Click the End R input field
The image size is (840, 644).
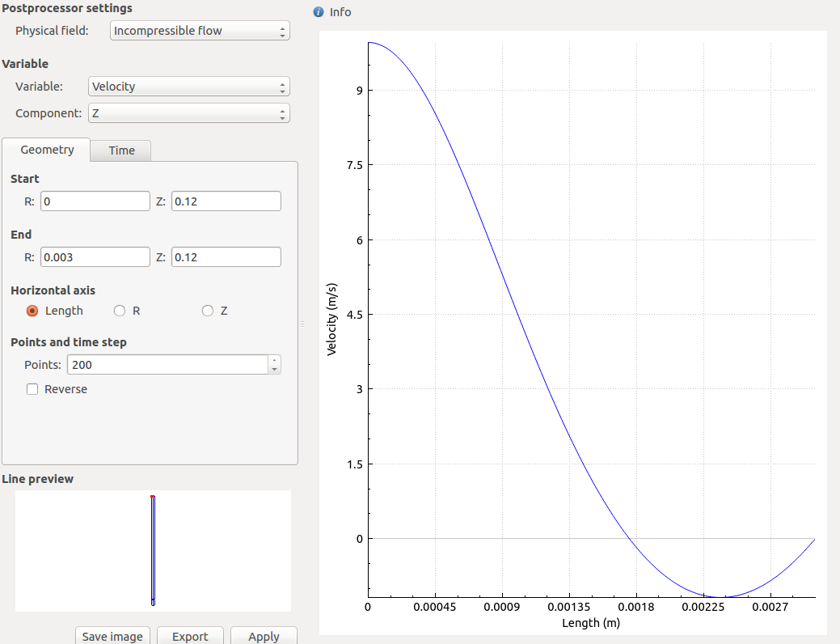(x=95, y=257)
